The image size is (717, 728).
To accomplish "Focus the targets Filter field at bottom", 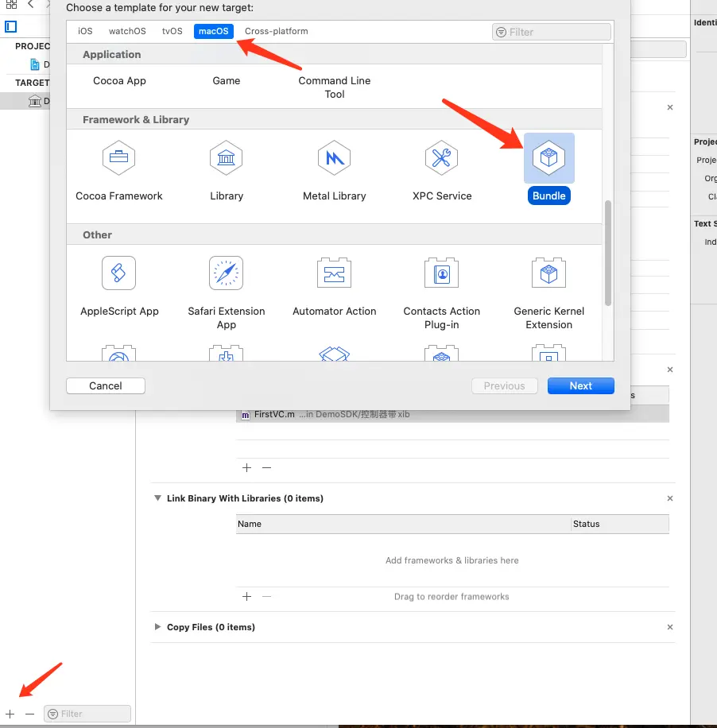I will click(x=87, y=714).
